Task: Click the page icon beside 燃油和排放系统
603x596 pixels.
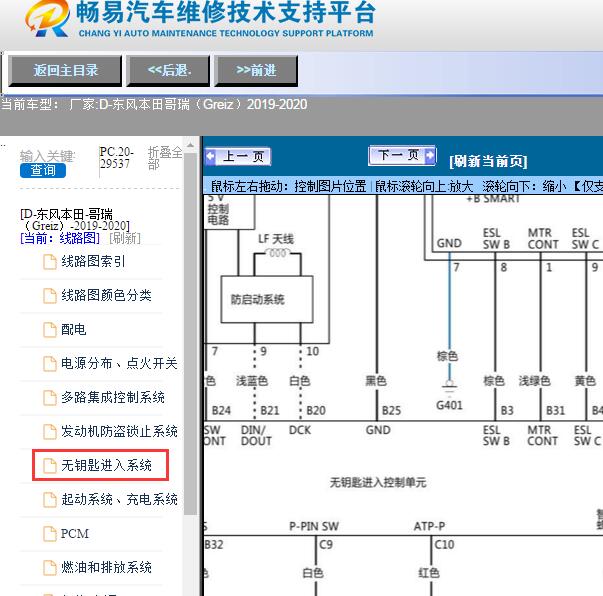Action: pyautogui.click(x=50, y=568)
